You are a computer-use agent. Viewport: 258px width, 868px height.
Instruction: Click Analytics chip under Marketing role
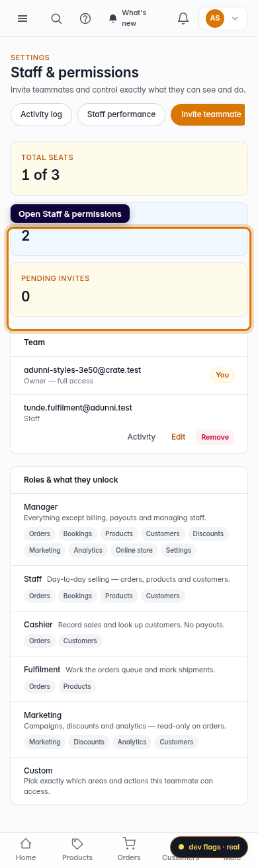(x=132, y=742)
